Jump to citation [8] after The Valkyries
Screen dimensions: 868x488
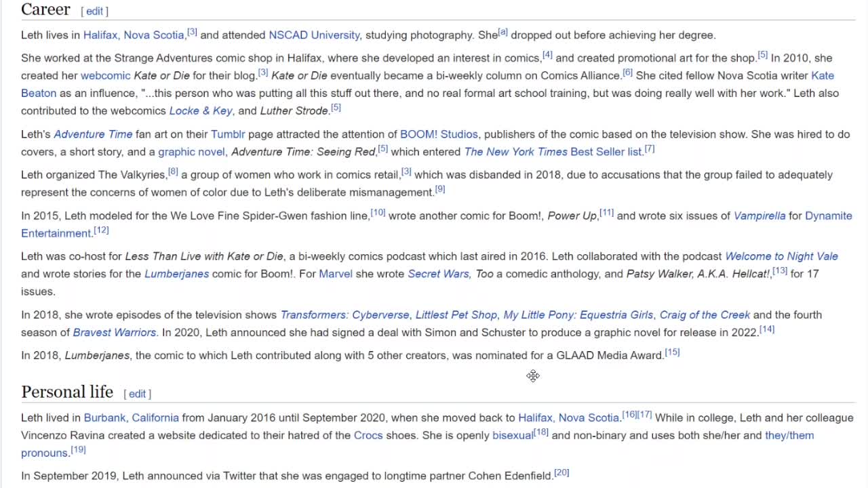[x=173, y=171]
